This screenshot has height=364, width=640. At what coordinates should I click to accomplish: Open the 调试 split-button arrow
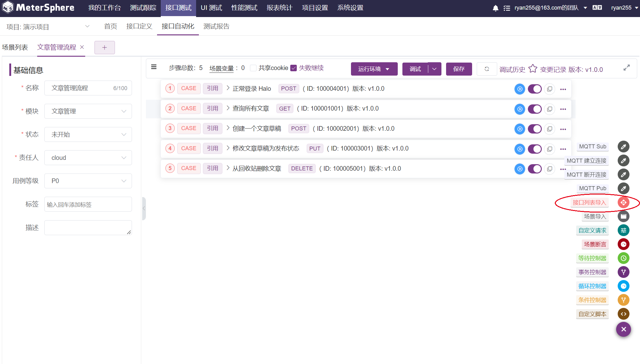pyautogui.click(x=434, y=69)
